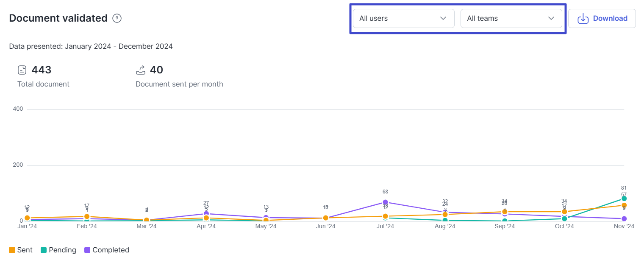Screen dimensions: 644x263
Task: Select the Jul '24 Completed point at 68
Action: point(385,202)
